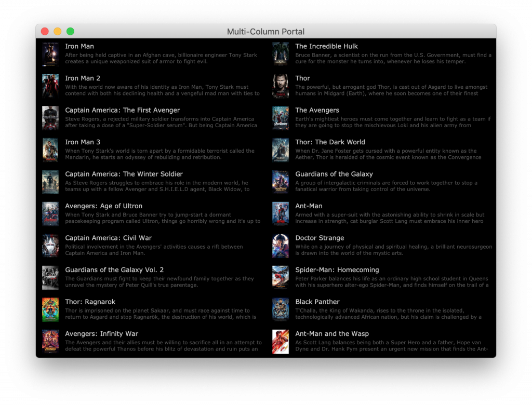Select Captain America: Civil War description
The height and width of the screenshot is (405, 532).
[154, 250]
